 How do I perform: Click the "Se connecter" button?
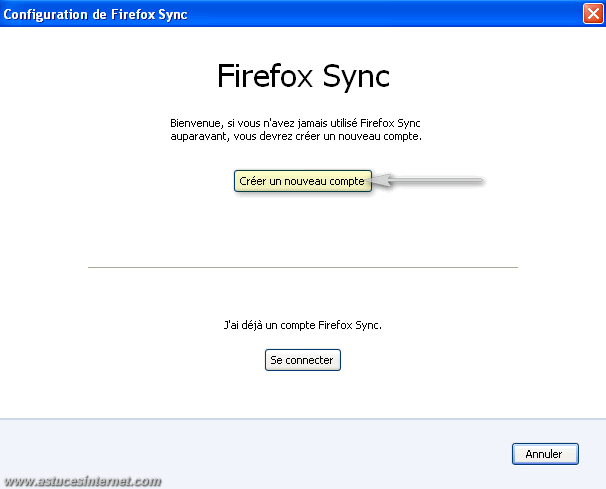[x=303, y=360]
